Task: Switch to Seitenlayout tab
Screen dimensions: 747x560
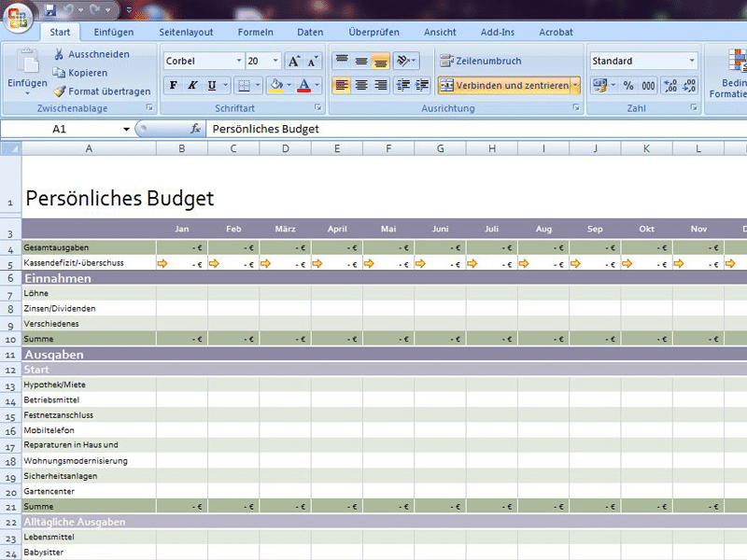Action: click(186, 33)
